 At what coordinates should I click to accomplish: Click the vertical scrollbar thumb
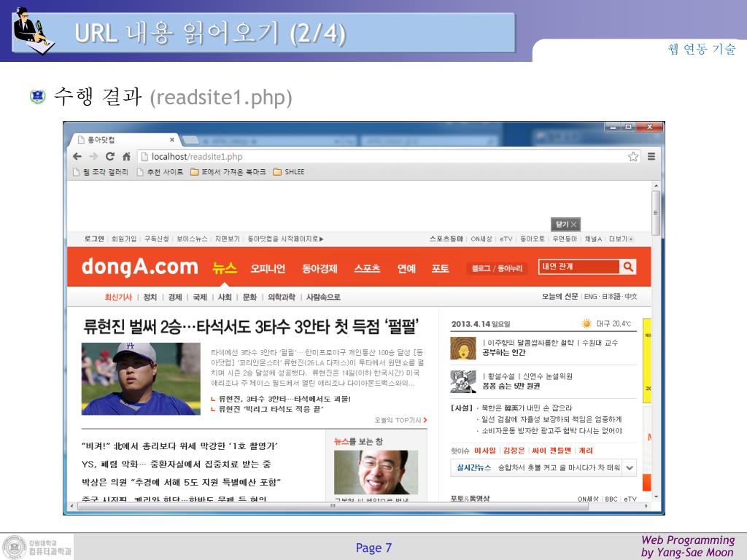coord(656,212)
